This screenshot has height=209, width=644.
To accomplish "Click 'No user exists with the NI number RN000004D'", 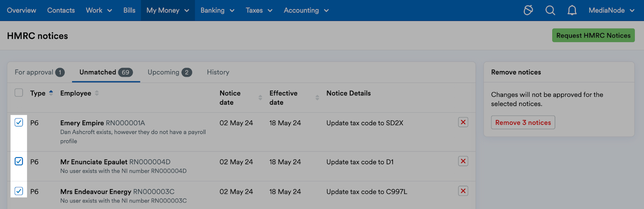I will (124, 171).
